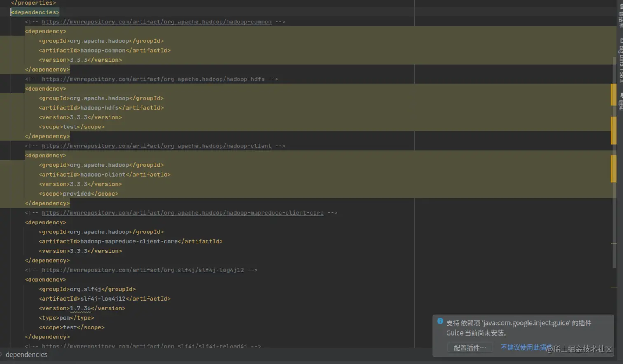Open the hadoop-mapreduce-client-core mvnrepository link

click(x=183, y=213)
